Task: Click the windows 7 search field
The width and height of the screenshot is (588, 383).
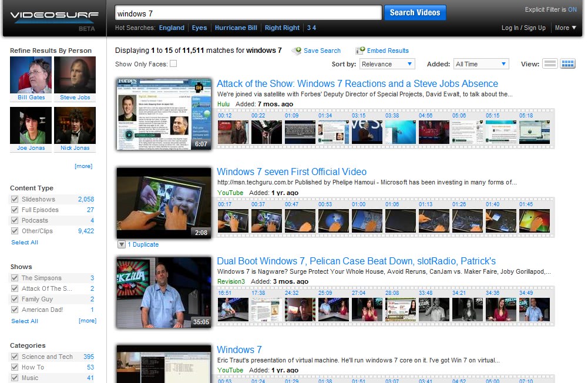Action: tap(247, 13)
